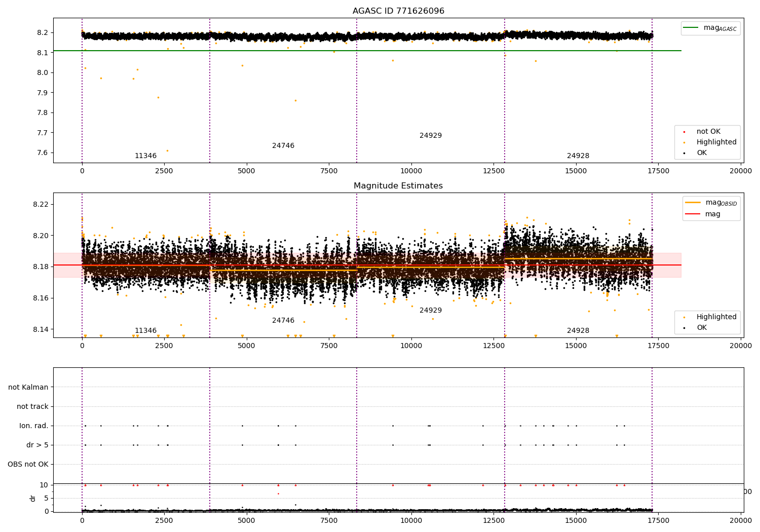Viewport: 760px width, 532px height.
Task: Click the y-axis tick "7.9" on top plot
Action: point(43,93)
